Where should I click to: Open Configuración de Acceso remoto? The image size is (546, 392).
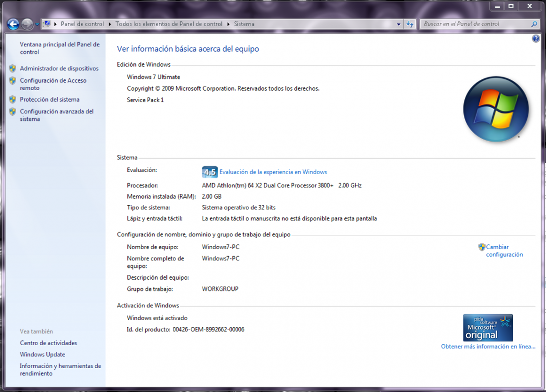coord(53,84)
